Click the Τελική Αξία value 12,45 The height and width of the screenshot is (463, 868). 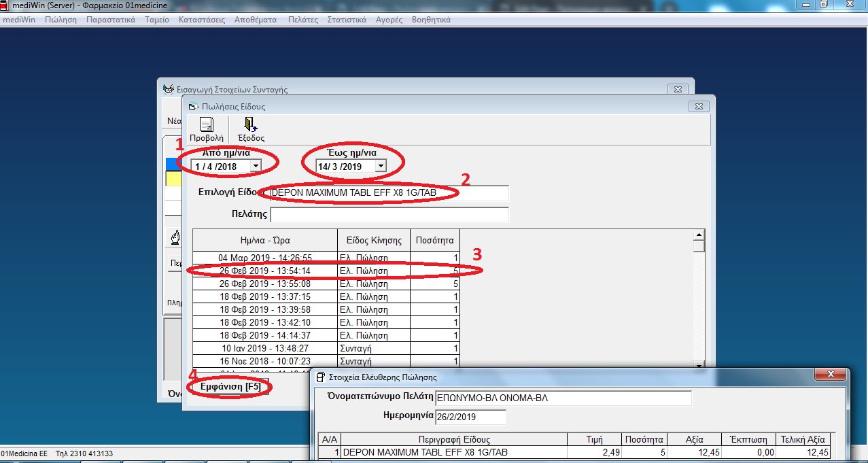pos(803,452)
